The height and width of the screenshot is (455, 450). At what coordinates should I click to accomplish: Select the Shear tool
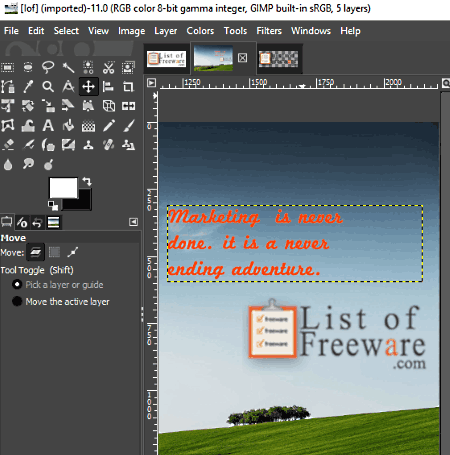[x=68, y=106]
